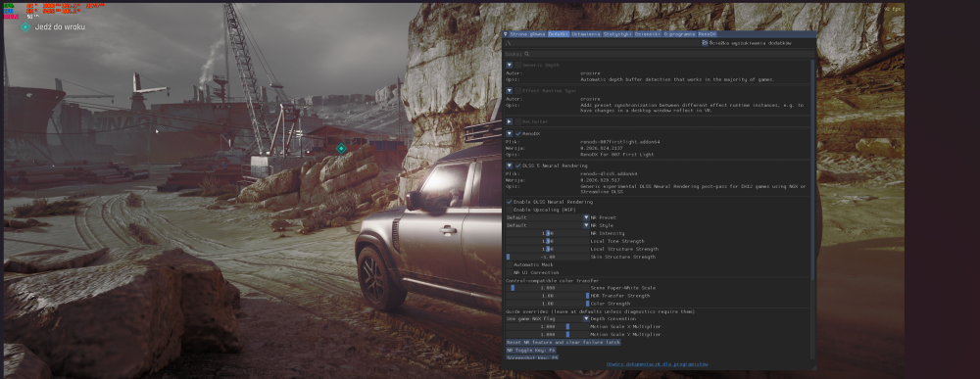Image resolution: width=980 pixels, height=379 pixels.
Task: Collapse the RenoDX add-on section
Action: coord(510,133)
